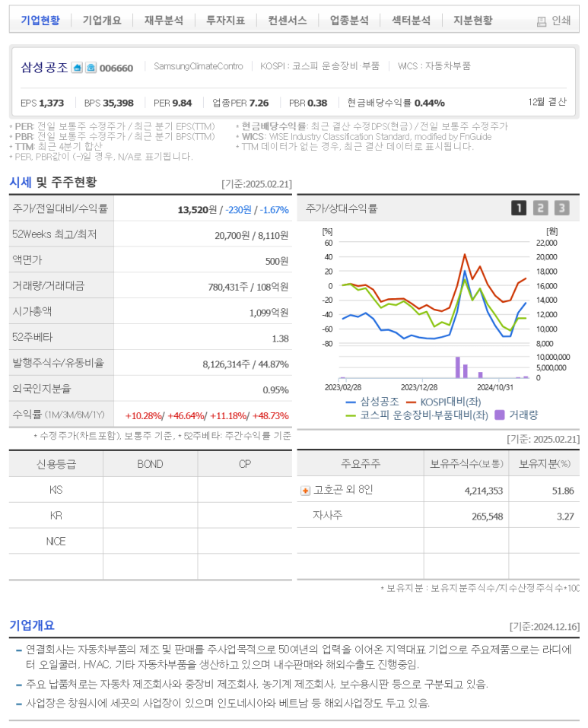Go to the 컨센서스 tab
Image resolution: width=588 pixels, height=728 pixels.
coord(288,20)
